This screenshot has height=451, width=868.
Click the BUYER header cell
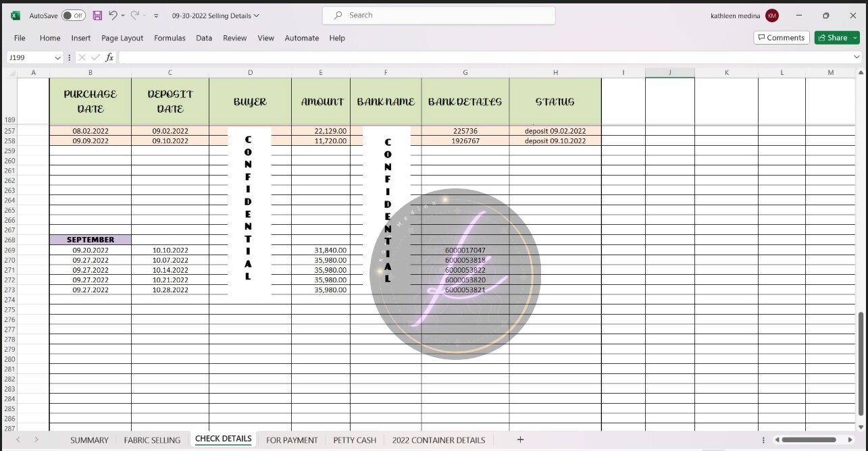(250, 101)
